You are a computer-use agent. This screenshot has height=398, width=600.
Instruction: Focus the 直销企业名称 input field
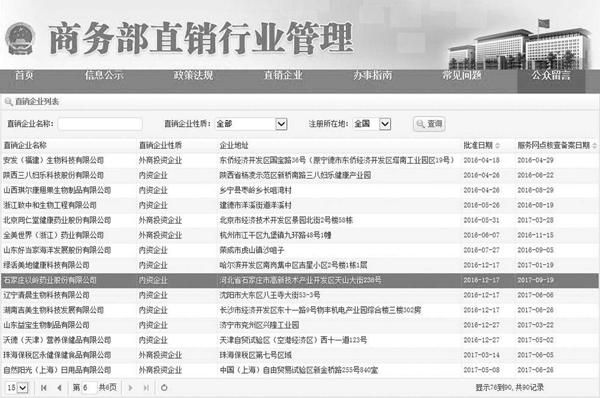(100, 124)
